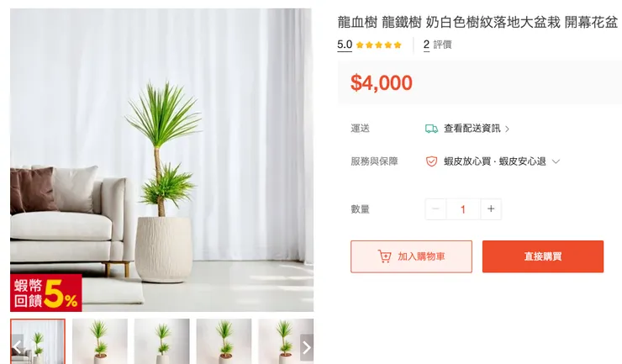Select the fourth plant thumbnail
This screenshot has width=622, height=364.
click(224, 341)
